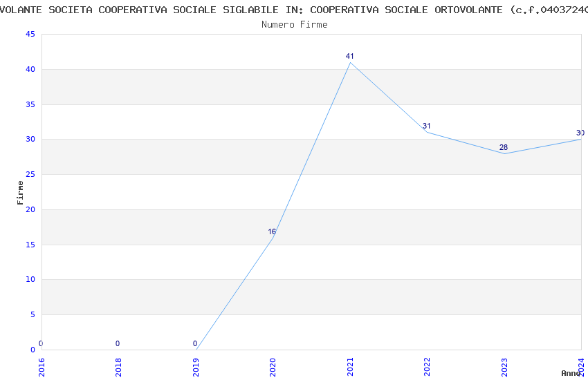Click the 2024 data point labeled 30
Viewport: 588px width, 380px height.
(580, 140)
